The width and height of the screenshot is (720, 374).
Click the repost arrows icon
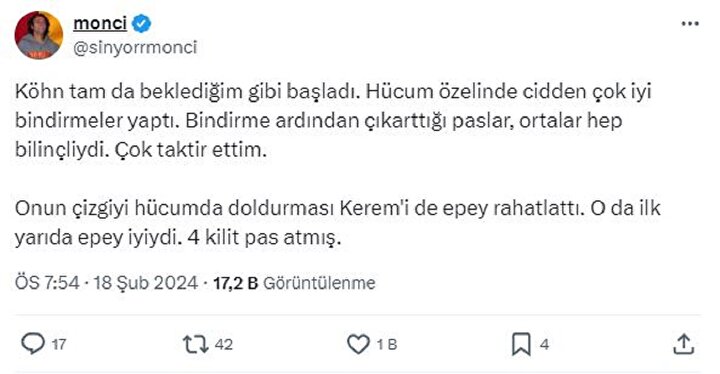coord(196,344)
